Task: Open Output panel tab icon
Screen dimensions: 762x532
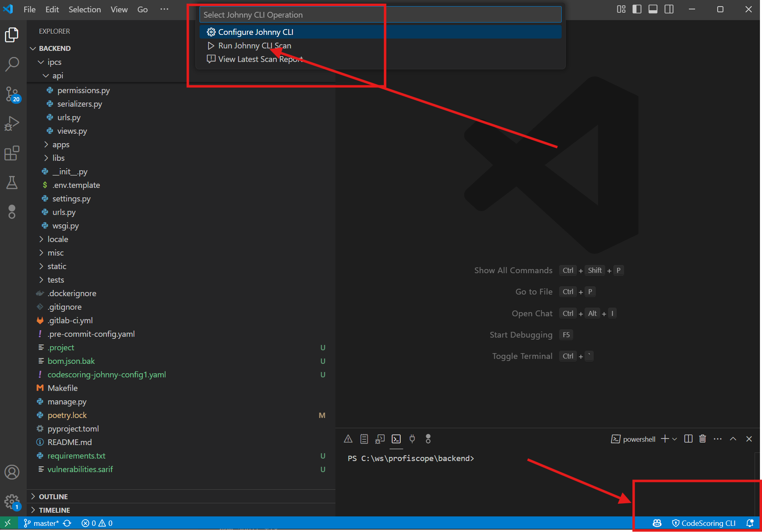Action: click(364, 439)
